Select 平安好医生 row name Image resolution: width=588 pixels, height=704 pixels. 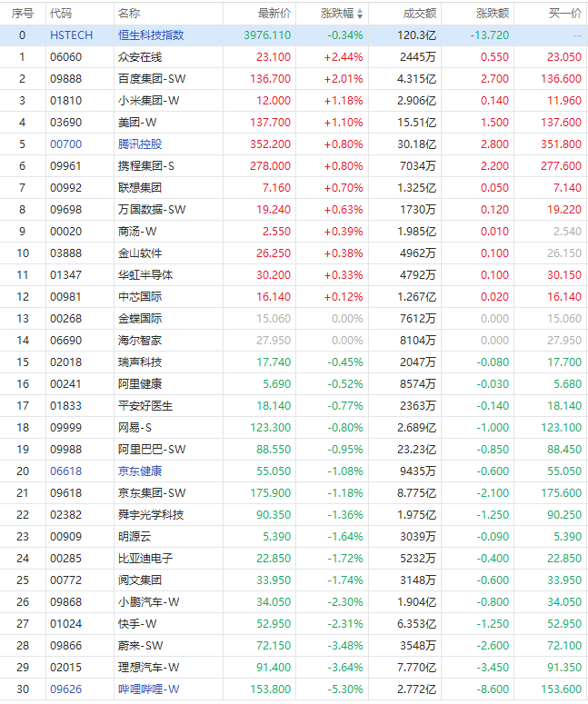(145, 406)
